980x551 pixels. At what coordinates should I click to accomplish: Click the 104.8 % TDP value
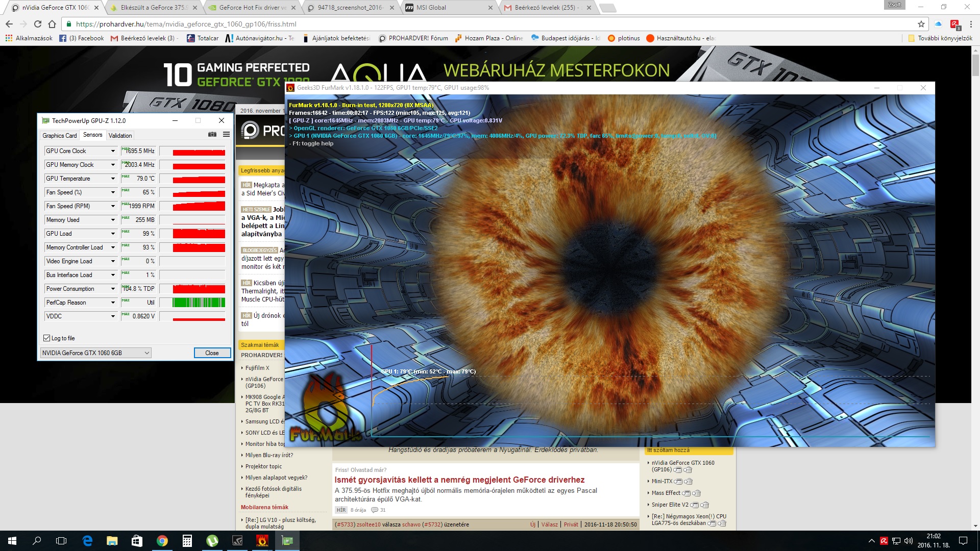(x=139, y=289)
